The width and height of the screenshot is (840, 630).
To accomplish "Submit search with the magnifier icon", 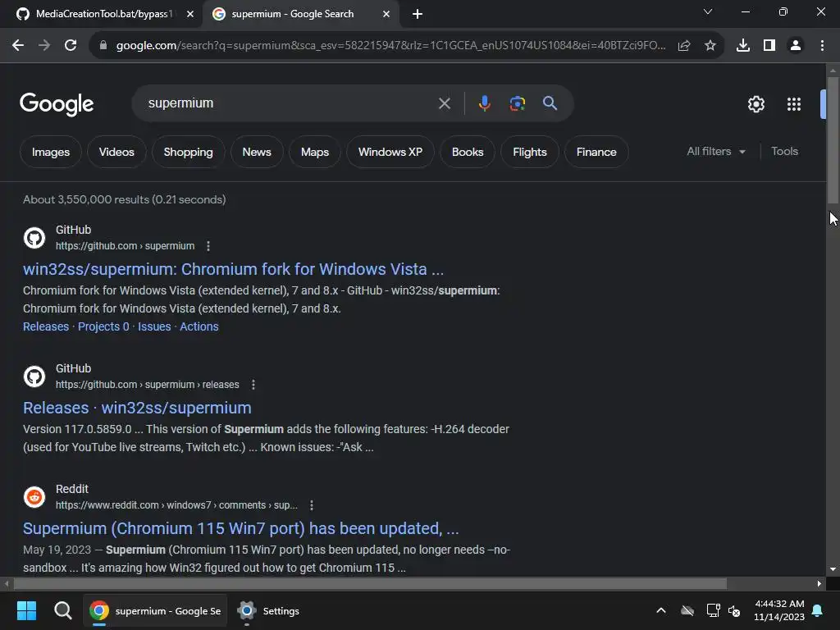I will click(550, 103).
